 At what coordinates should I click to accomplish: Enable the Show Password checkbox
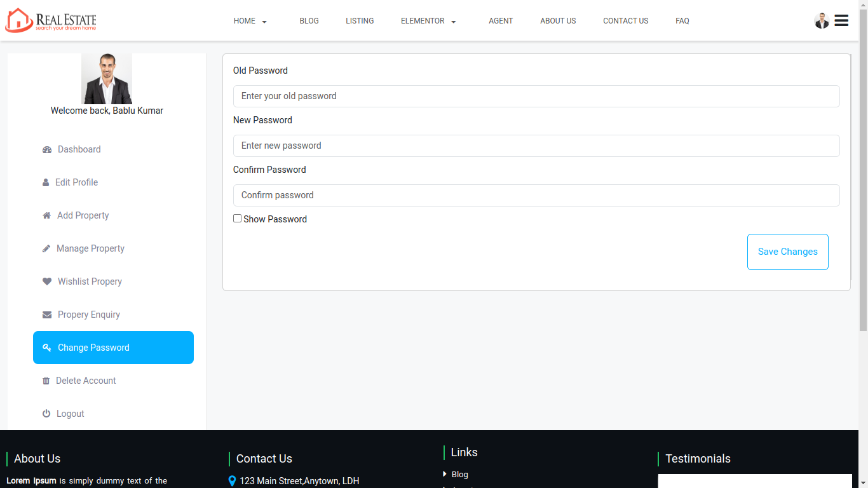tap(238, 219)
